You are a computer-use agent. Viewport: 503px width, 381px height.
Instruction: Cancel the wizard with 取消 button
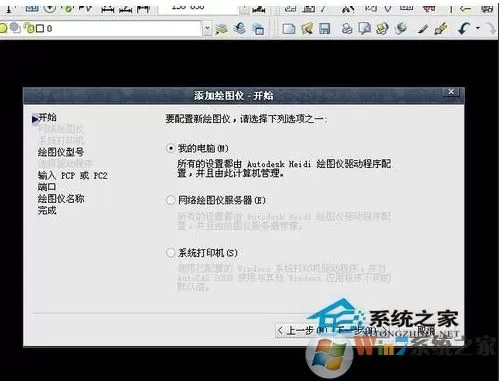pos(426,330)
